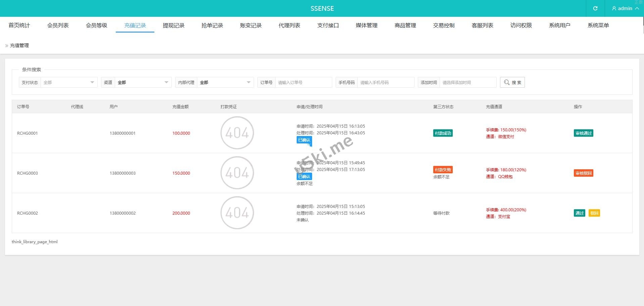Click the 订单号 input field
644x306 pixels.
(303, 82)
